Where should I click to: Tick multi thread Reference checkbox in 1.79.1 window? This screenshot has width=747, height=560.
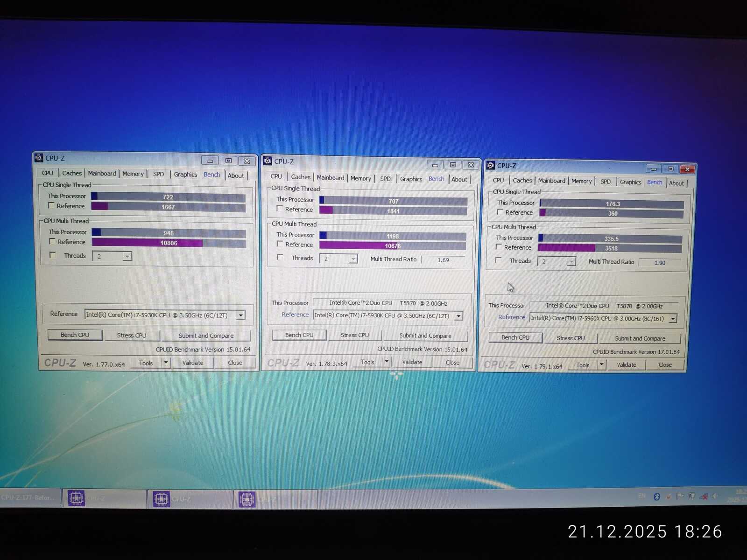point(499,247)
